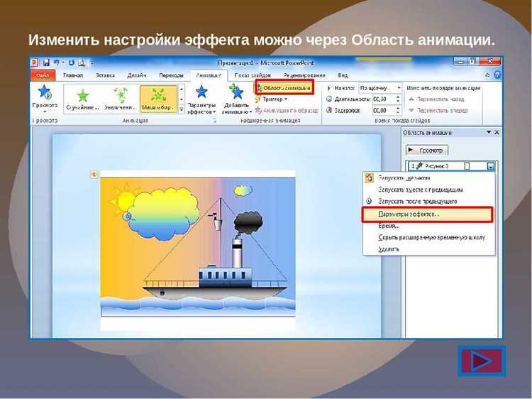
Task: Click the Задержка value field
Action: [383, 110]
